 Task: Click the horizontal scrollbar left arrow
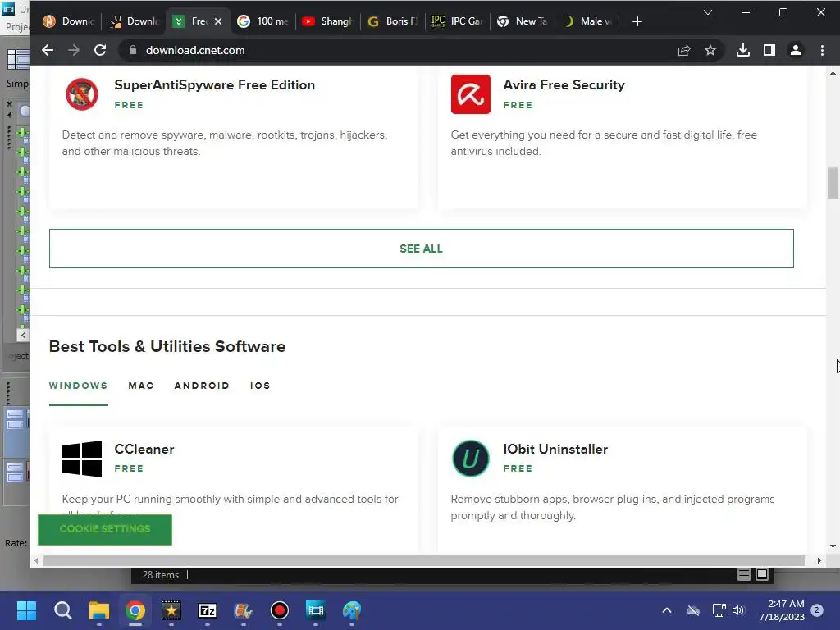pyautogui.click(x=36, y=561)
